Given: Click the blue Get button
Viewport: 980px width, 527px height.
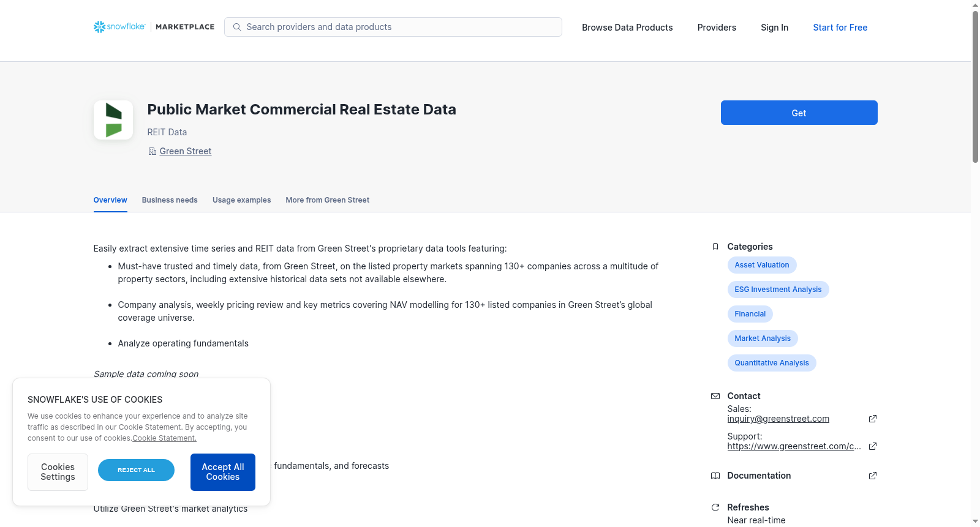Looking at the screenshot, I should tap(799, 113).
